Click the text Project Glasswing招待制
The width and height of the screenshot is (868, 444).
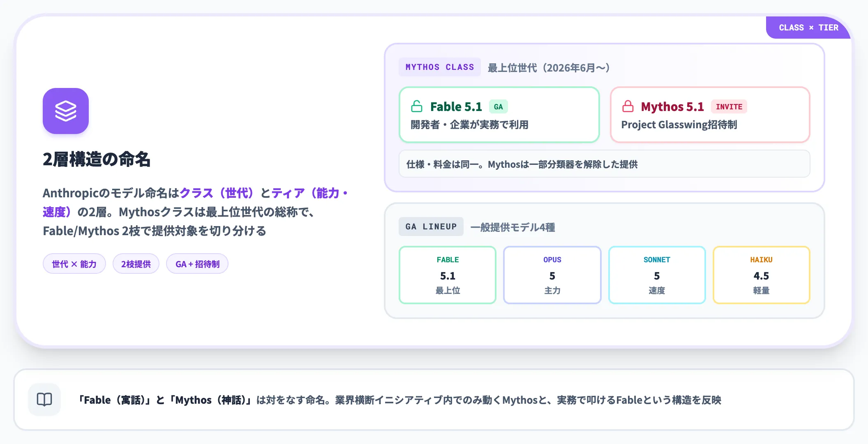tap(679, 125)
